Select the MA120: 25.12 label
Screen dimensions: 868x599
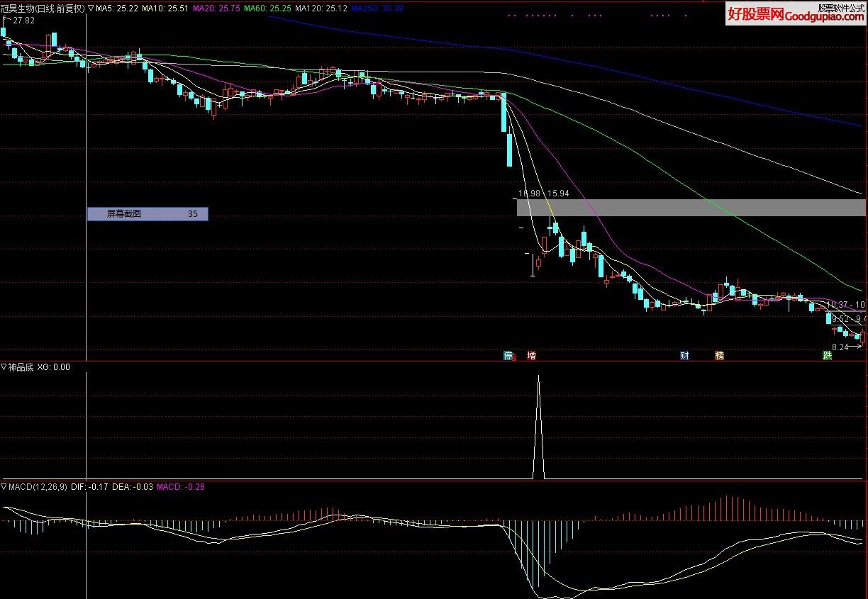(321, 9)
